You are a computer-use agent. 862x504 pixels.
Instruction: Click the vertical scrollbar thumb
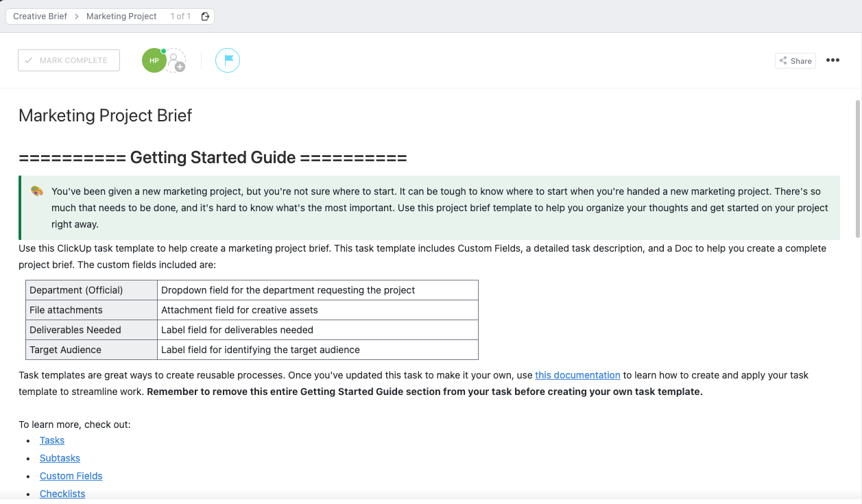click(857, 168)
